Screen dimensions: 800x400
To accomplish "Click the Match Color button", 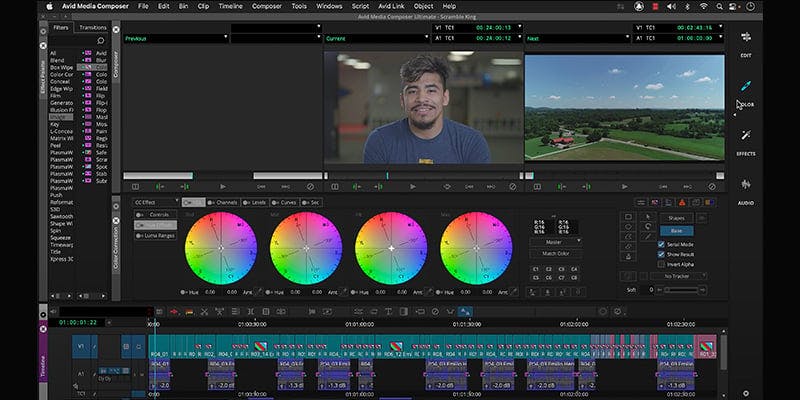I will [556, 254].
